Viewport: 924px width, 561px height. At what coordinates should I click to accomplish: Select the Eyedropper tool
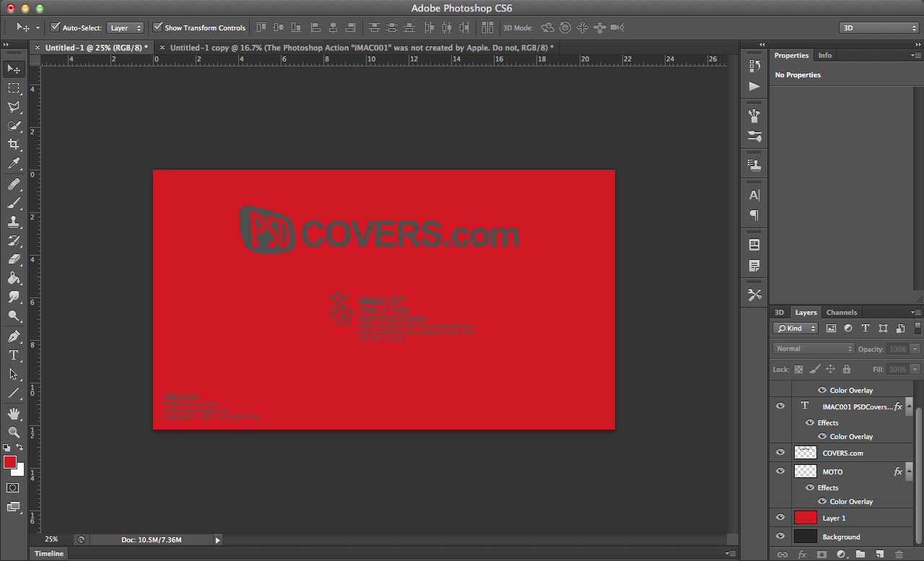[14, 164]
